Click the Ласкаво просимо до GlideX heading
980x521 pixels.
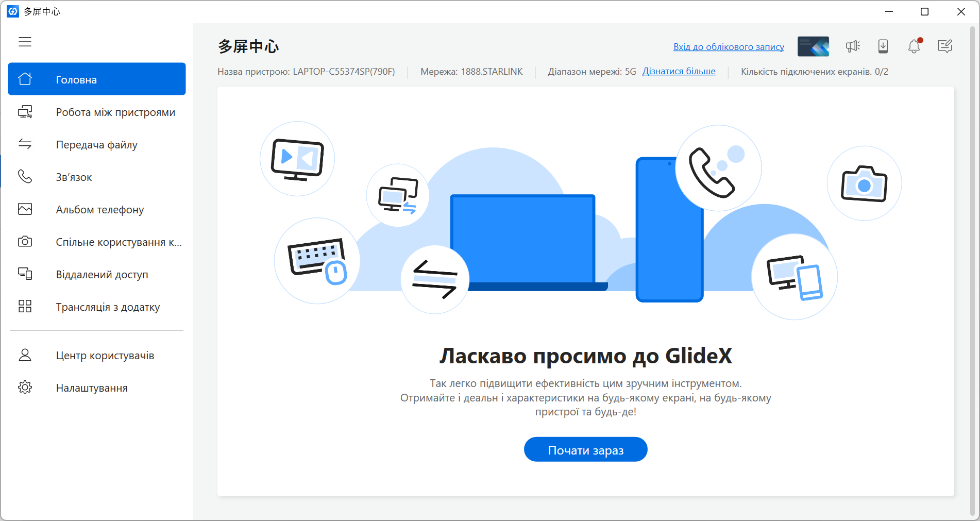click(x=586, y=356)
